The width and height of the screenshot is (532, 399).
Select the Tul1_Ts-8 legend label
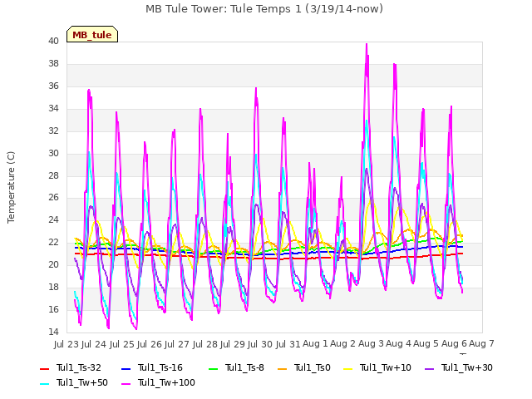click(x=244, y=367)
